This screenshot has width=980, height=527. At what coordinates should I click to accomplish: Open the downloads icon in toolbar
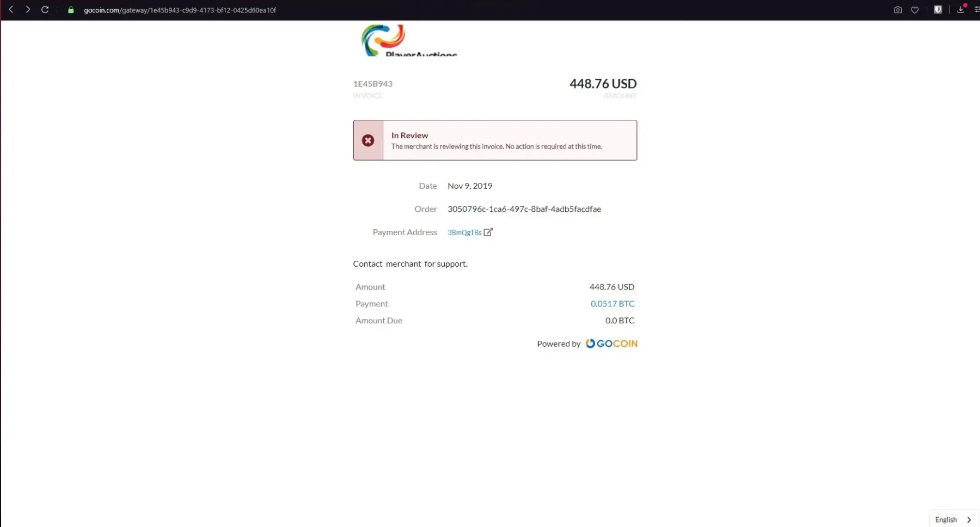tap(961, 9)
